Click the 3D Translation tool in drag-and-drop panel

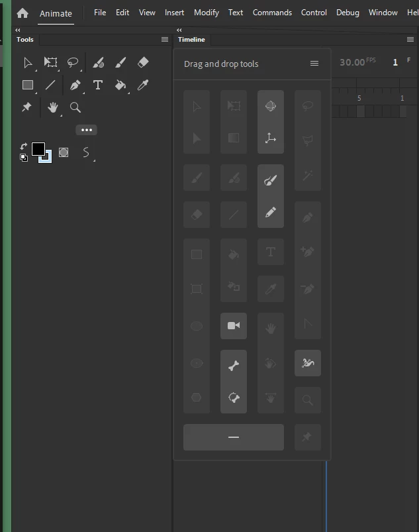271,138
